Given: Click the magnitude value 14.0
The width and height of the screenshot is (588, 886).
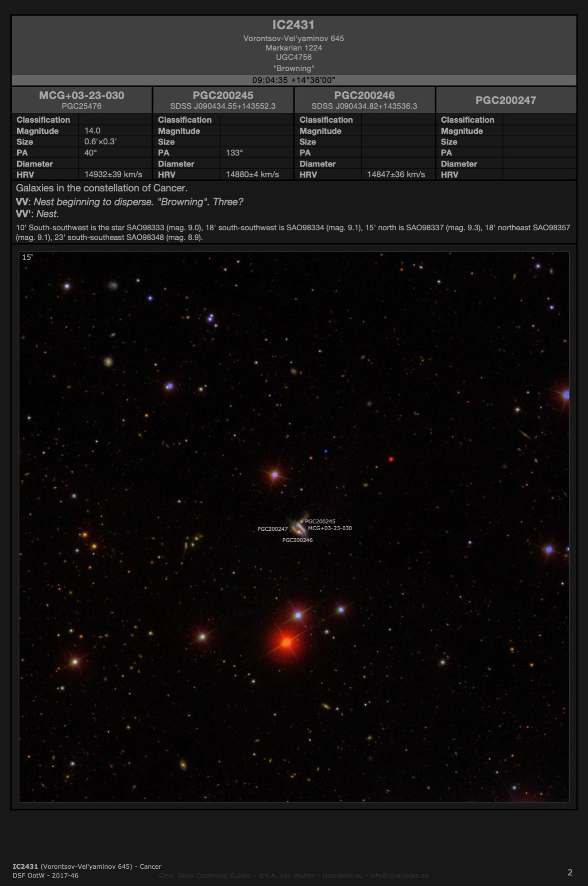Looking at the screenshot, I should [93, 131].
